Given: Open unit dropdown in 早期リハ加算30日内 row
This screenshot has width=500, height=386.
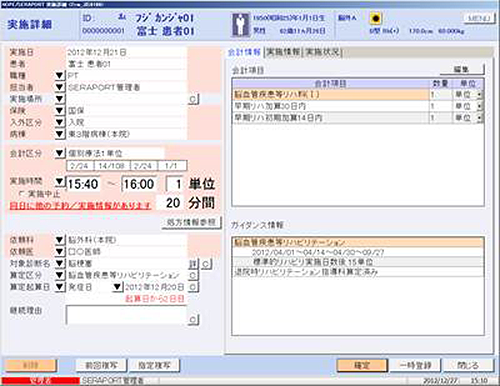Looking at the screenshot, I should click(479, 106).
